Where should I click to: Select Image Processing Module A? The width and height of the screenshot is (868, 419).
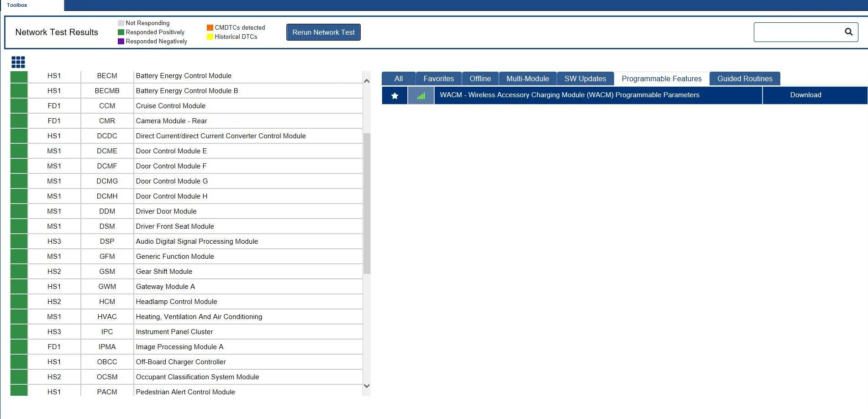[x=186, y=347]
